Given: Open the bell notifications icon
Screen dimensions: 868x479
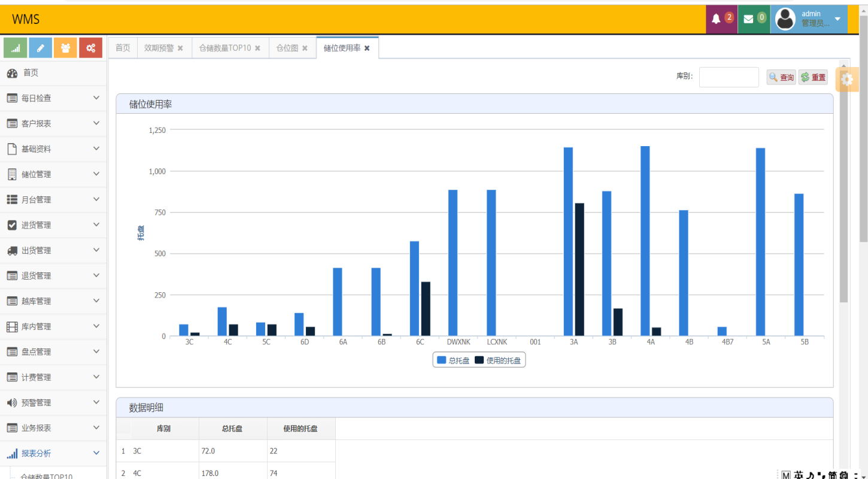Looking at the screenshot, I should (x=716, y=19).
